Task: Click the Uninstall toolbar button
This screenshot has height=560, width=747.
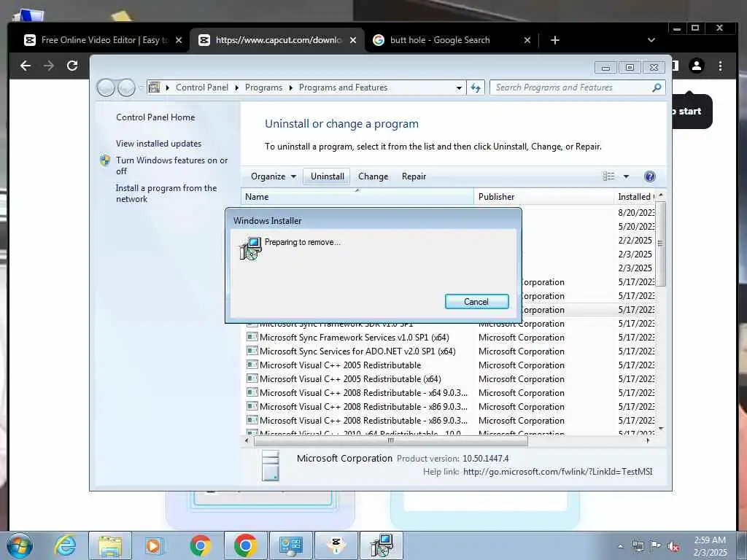Action: click(x=328, y=176)
